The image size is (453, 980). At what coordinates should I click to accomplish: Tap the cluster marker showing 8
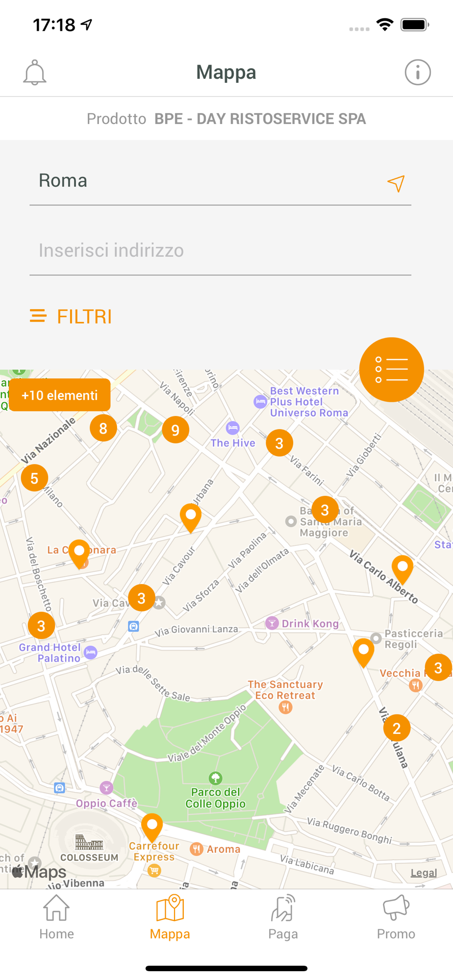point(103,428)
